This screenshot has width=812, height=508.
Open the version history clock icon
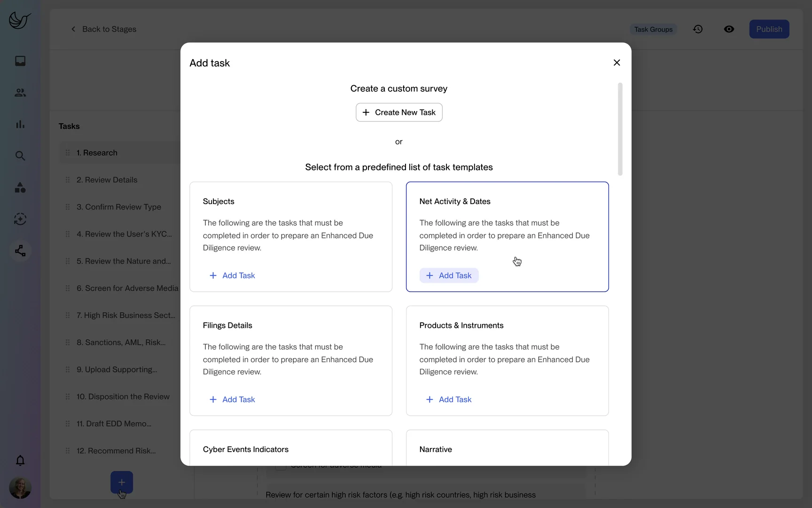[x=698, y=29]
